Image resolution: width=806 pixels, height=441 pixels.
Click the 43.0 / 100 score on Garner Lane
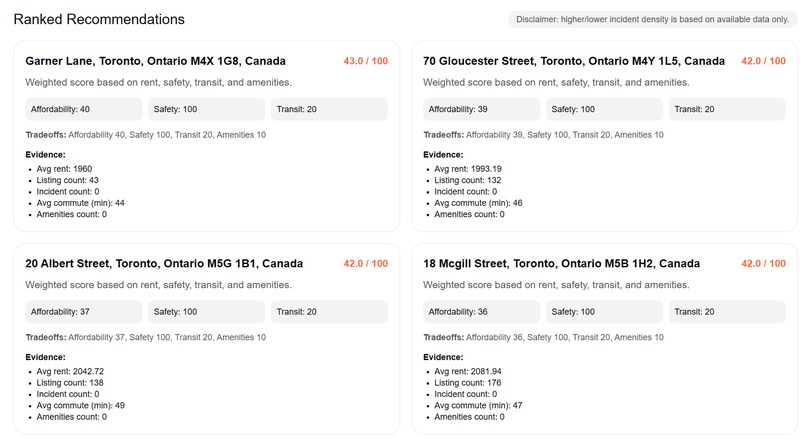click(x=365, y=61)
